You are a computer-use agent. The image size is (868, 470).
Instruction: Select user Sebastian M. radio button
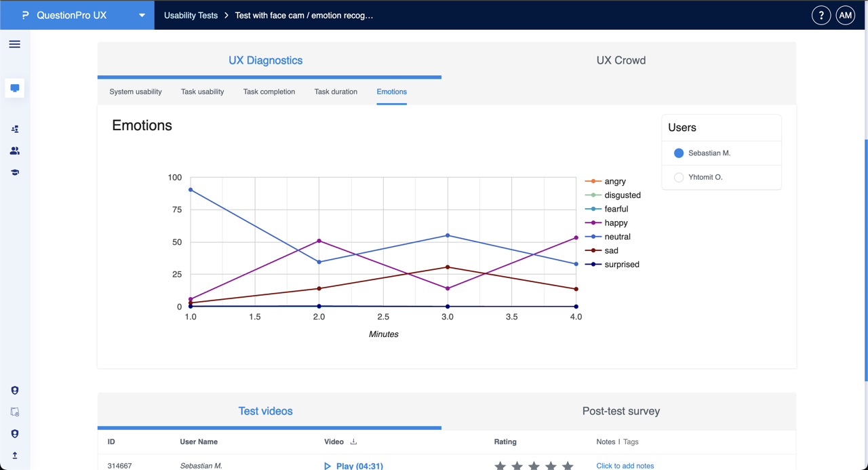tap(678, 153)
